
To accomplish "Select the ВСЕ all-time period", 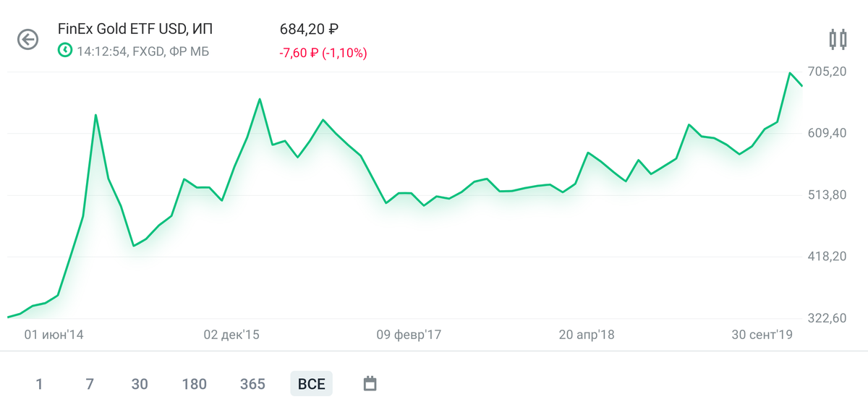I will (312, 384).
